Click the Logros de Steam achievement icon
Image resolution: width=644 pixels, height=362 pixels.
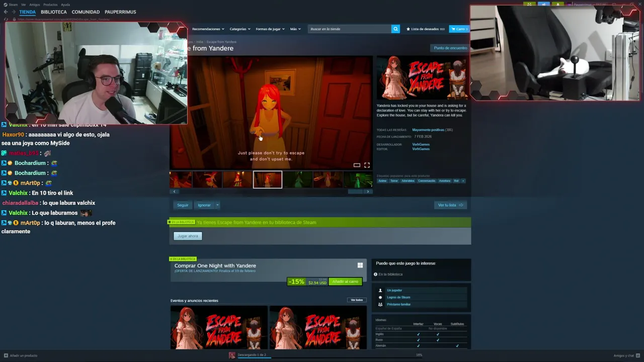point(380,297)
